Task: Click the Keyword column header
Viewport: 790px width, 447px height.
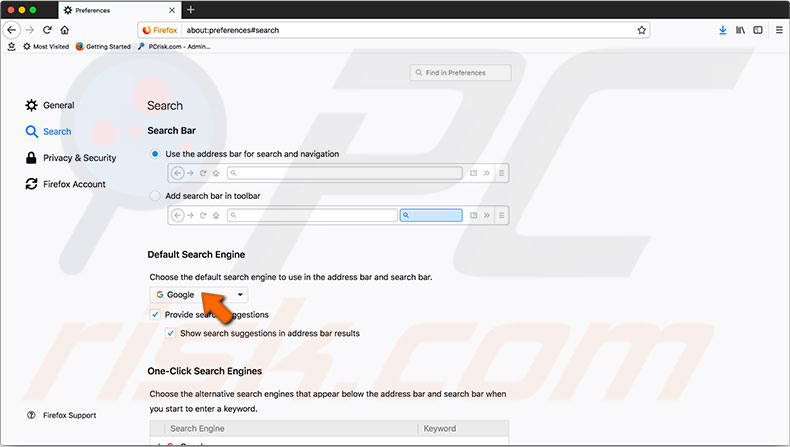Action: coord(439,428)
